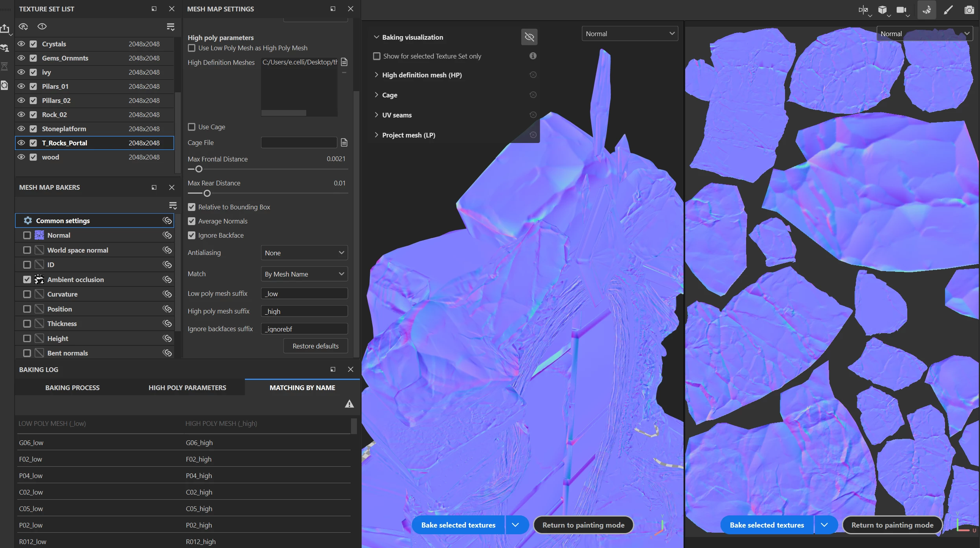Open the video camera view settings icon
The image size is (980, 548).
[901, 10]
